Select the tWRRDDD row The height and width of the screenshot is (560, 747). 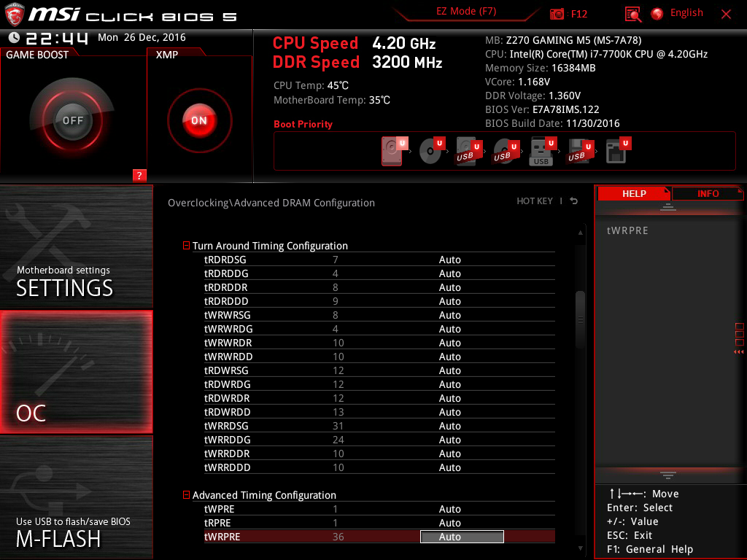[x=379, y=467]
